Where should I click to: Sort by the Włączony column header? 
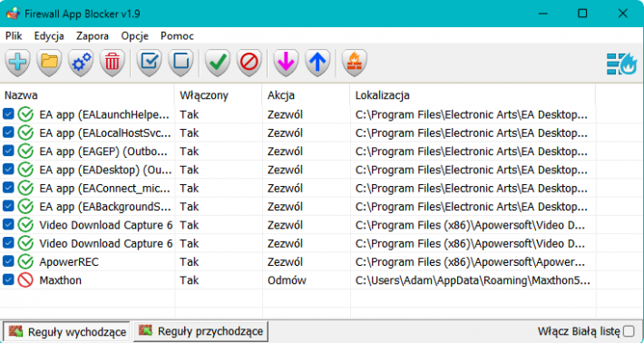[219, 95]
